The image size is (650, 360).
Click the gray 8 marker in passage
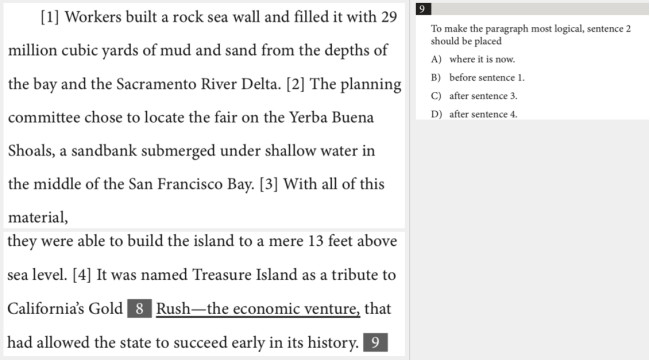[139, 309]
